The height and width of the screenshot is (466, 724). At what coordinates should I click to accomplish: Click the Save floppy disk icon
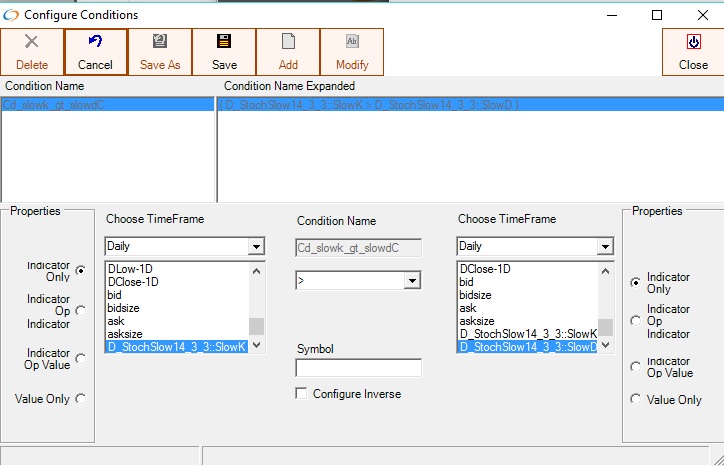pyautogui.click(x=224, y=42)
